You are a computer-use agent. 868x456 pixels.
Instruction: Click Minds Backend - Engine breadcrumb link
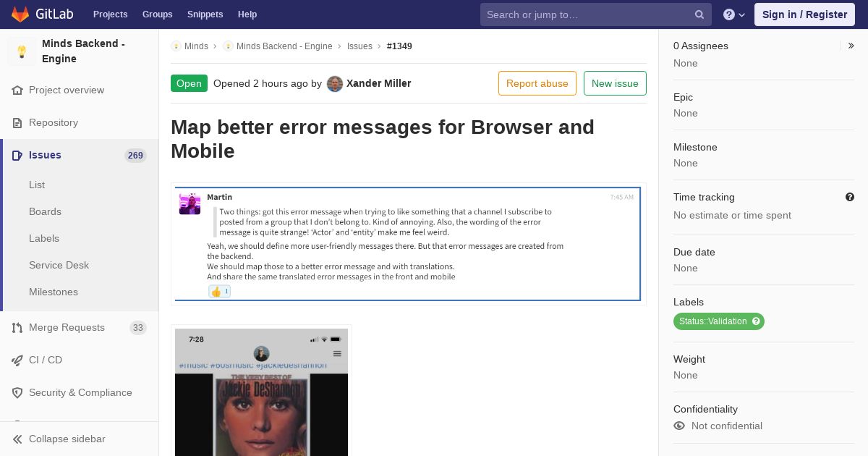pos(284,46)
